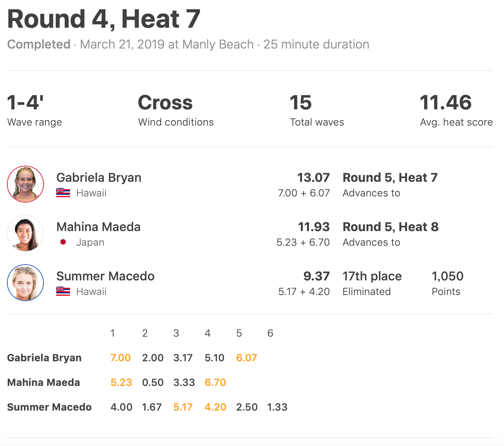Click Hawaii flag under Summer Macedo
The image size is (504, 446).
[x=63, y=292]
